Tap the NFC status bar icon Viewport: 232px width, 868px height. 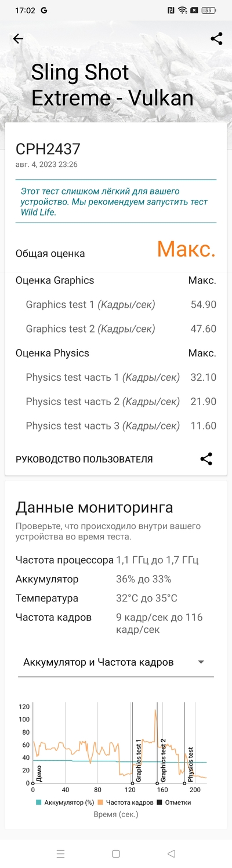171,10
